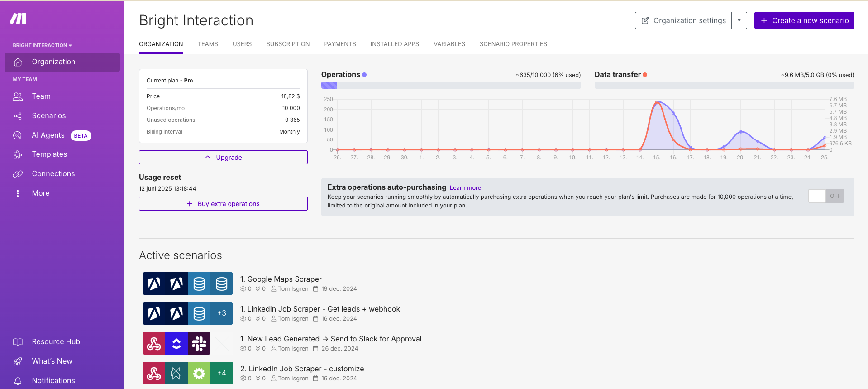Click webhook icon in LinkedIn customize scenario
This screenshot has width=868, height=389.
coord(154,373)
